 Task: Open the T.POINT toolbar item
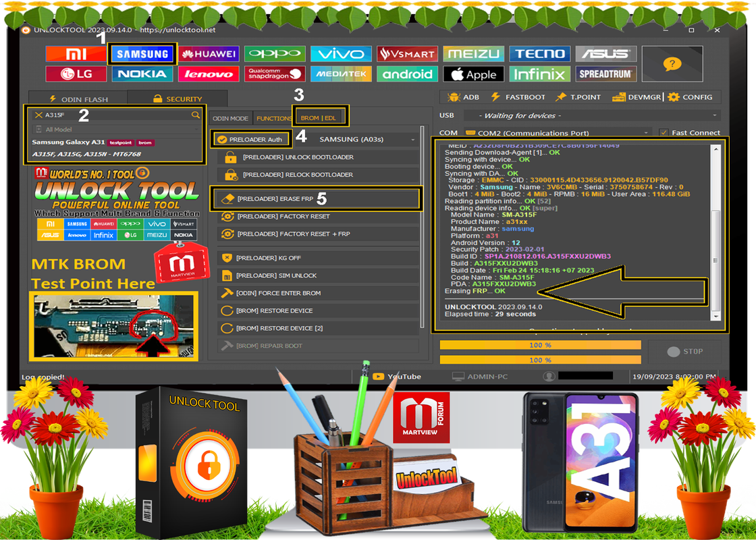click(578, 97)
